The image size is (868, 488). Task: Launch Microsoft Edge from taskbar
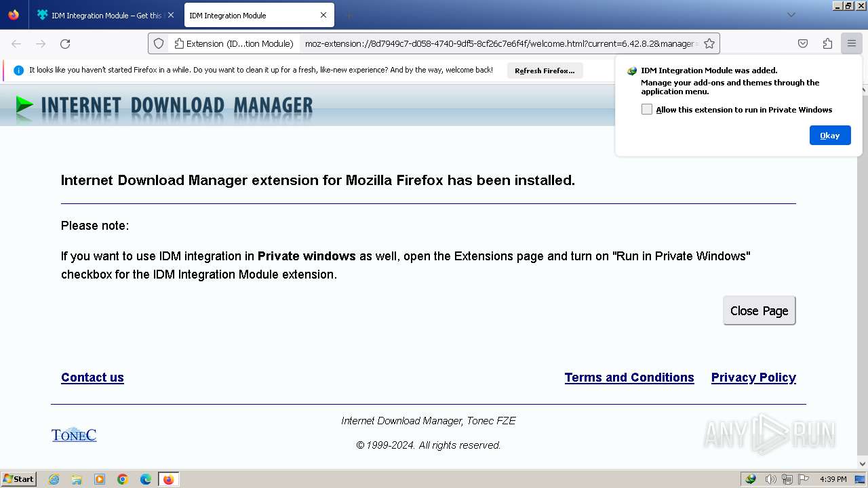click(146, 479)
